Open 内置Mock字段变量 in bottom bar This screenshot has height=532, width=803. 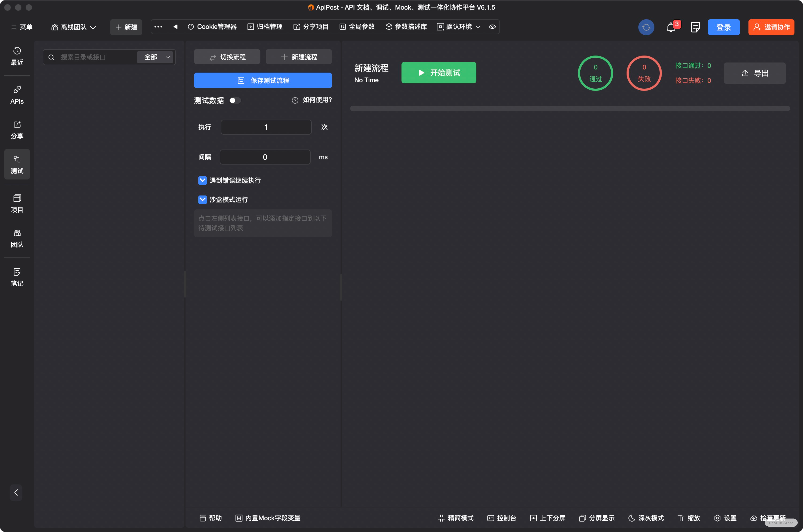(x=268, y=518)
